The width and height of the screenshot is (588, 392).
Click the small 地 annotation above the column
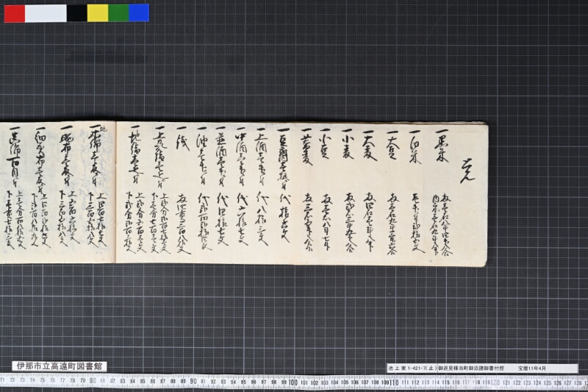(104, 128)
